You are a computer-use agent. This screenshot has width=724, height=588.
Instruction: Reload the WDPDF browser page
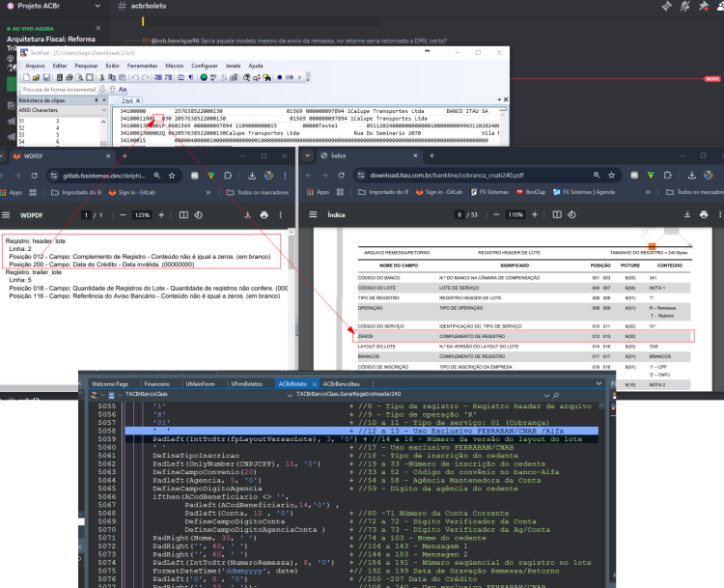pyautogui.click(x=34, y=176)
